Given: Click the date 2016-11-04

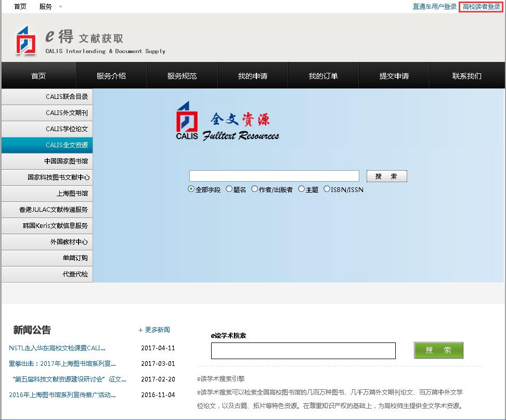Looking at the screenshot, I should pos(158,394).
